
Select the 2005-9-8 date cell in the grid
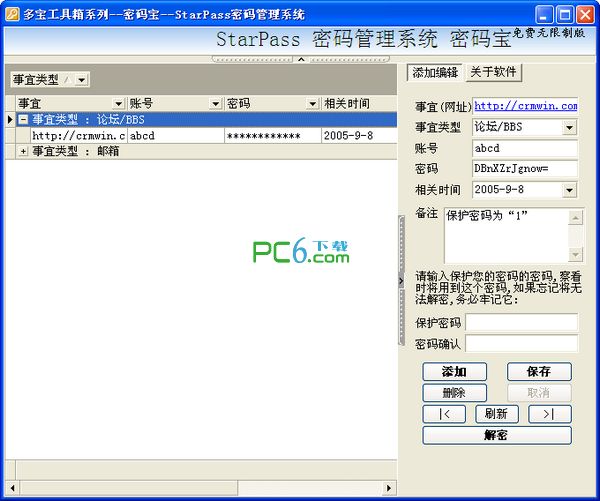click(x=359, y=136)
